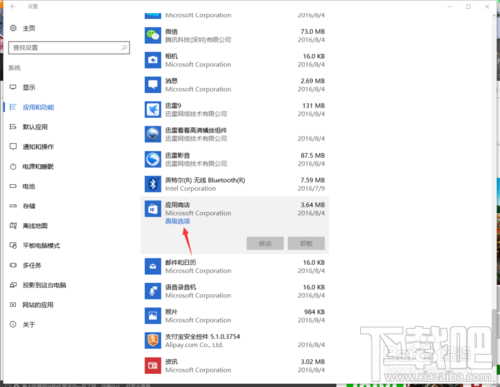Click the 离线地图 map icon
The image size is (500, 387).
[x=13, y=226]
